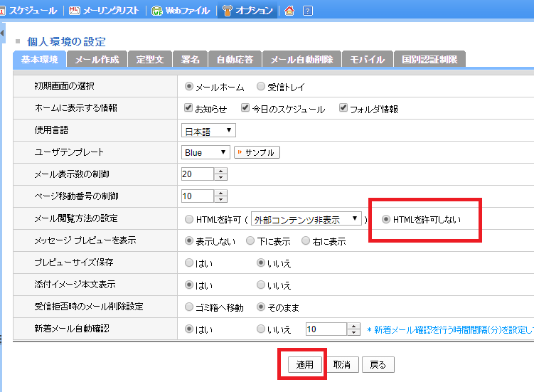Open 使用言語 dropdown showing 日本語

(x=208, y=131)
